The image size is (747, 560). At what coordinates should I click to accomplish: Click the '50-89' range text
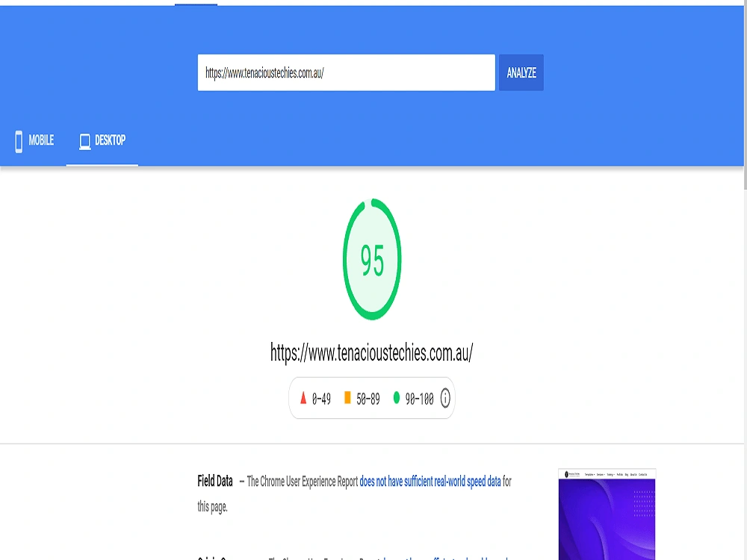(368, 399)
